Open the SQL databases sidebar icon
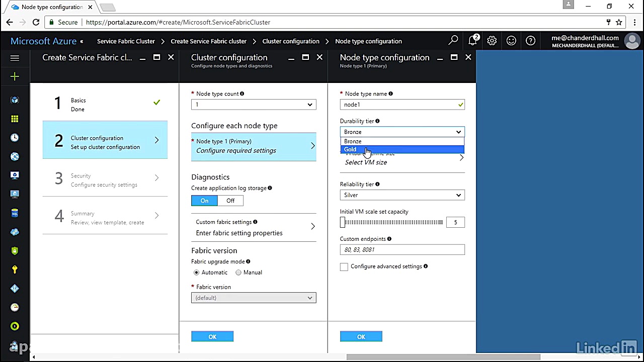644x362 pixels. click(15, 213)
